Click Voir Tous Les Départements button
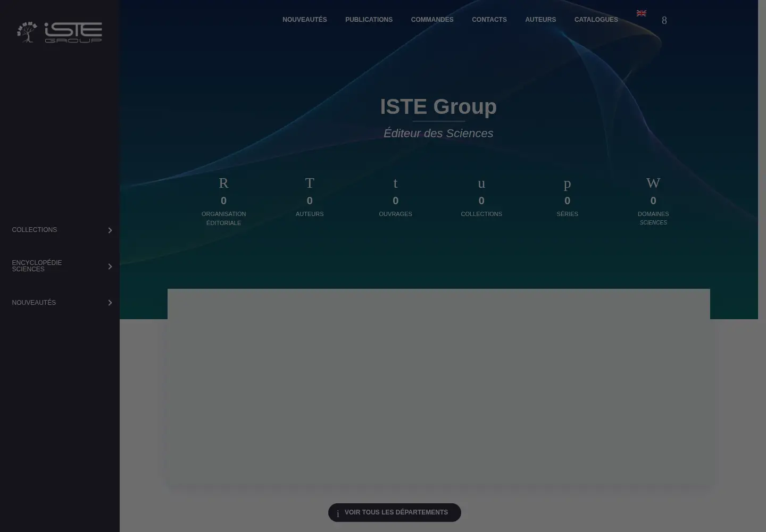The image size is (766, 532). coord(395,512)
